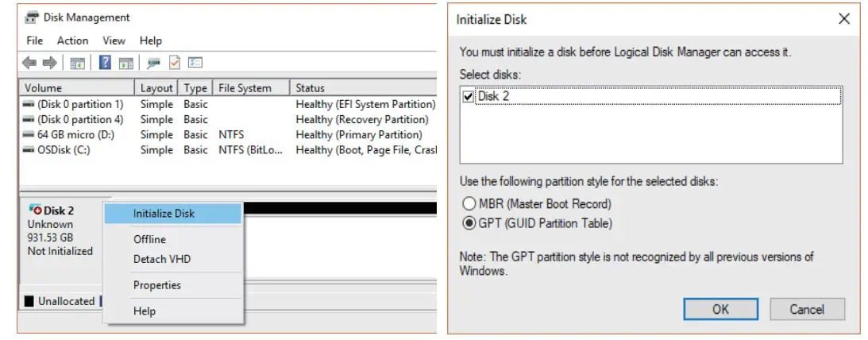Viewport: 868px width, 340px height.
Task: Toggle the Disk 2 checkbox
Action: (x=468, y=97)
